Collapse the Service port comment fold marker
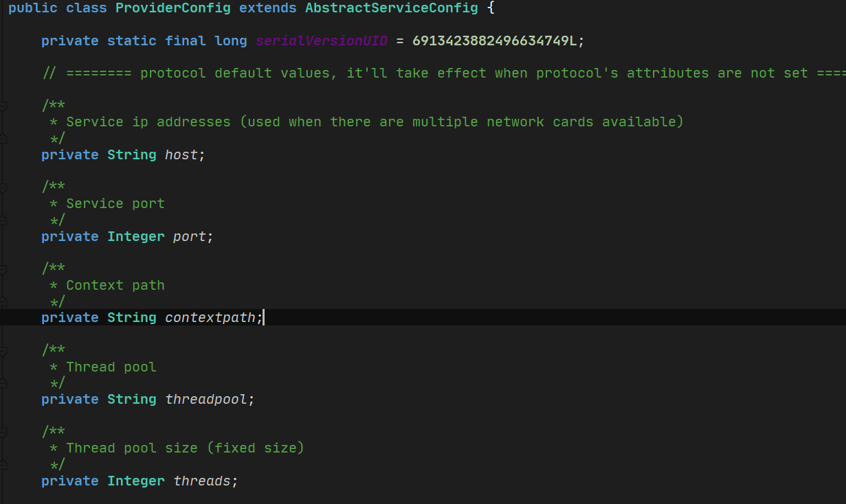 click(3, 187)
